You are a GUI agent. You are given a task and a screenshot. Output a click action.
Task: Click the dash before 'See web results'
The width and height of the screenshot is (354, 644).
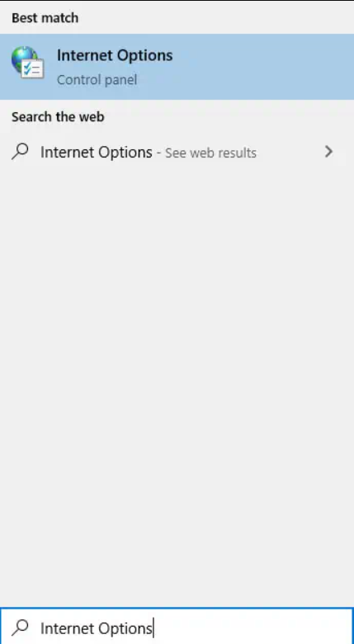click(158, 153)
